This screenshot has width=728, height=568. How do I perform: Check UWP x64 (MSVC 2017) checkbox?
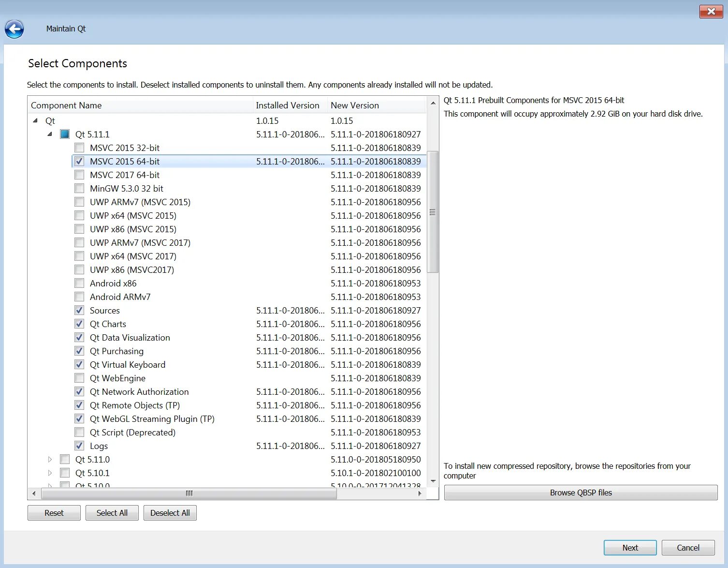[x=79, y=256]
